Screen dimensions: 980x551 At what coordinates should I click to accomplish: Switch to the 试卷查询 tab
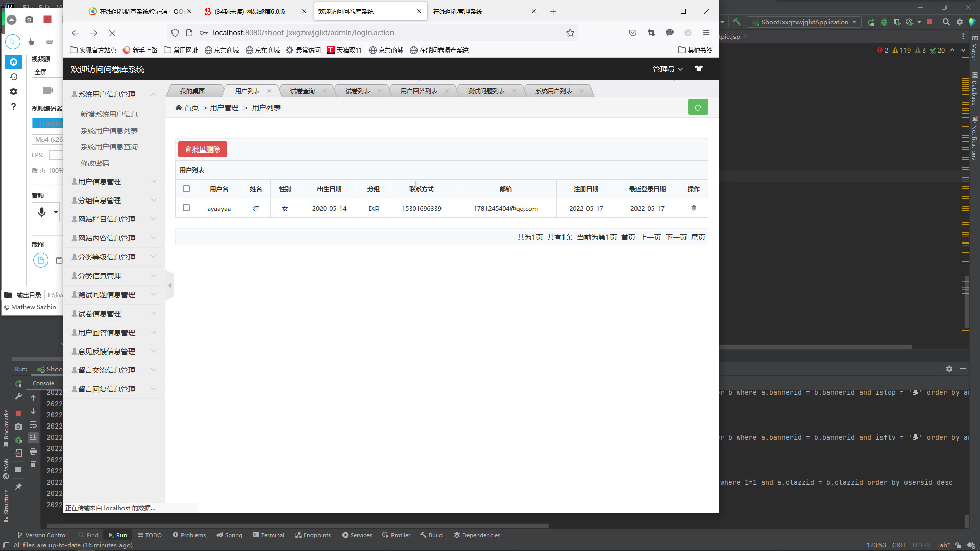coord(302,91)
